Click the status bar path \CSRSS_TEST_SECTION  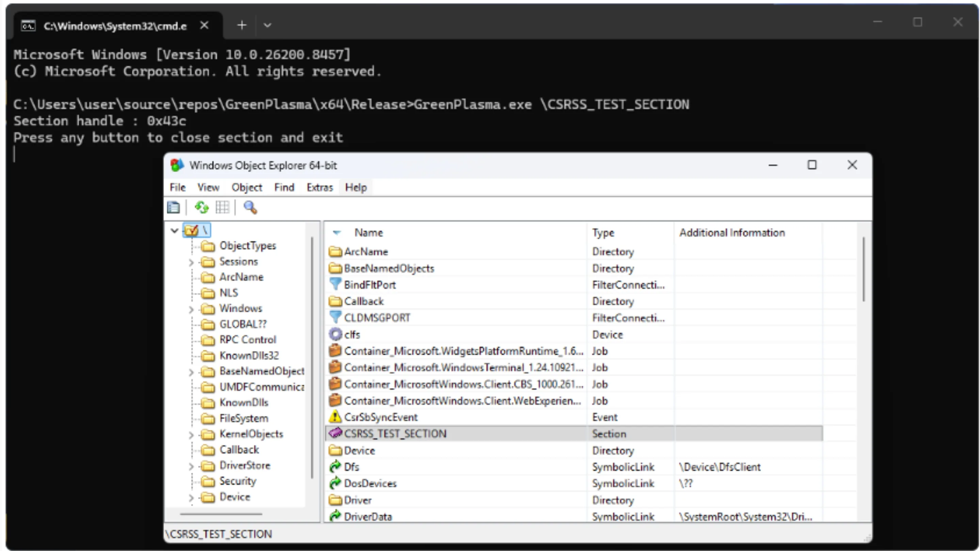point(219,534)
